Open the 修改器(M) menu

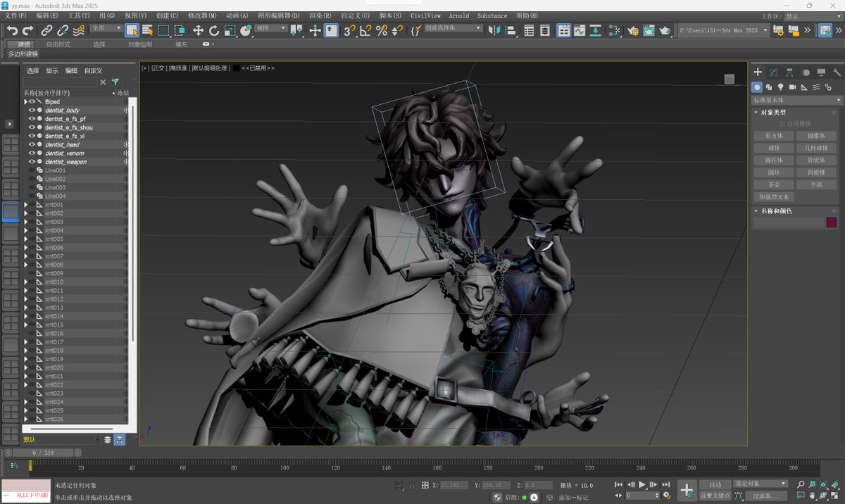(202, 15)
